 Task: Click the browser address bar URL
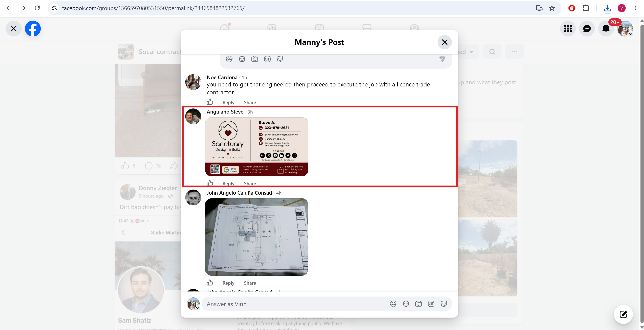153,8
